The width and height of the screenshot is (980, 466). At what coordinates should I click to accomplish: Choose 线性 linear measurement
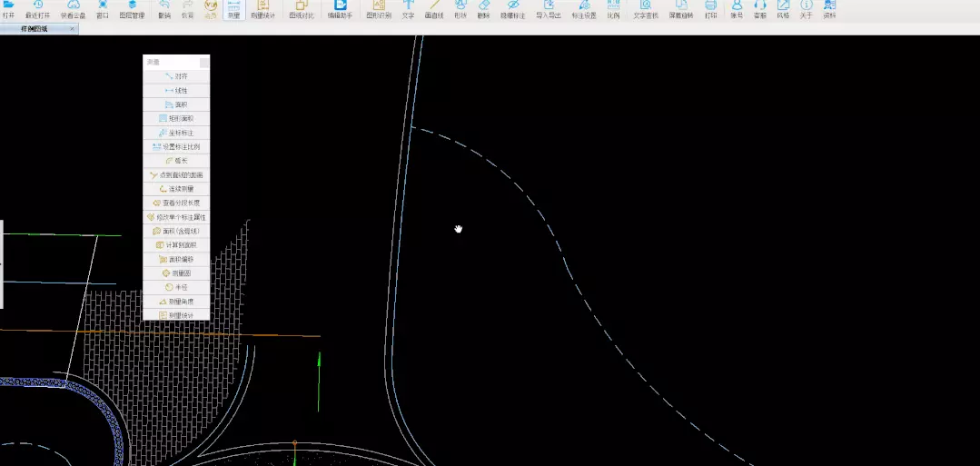tap(176, 91)
